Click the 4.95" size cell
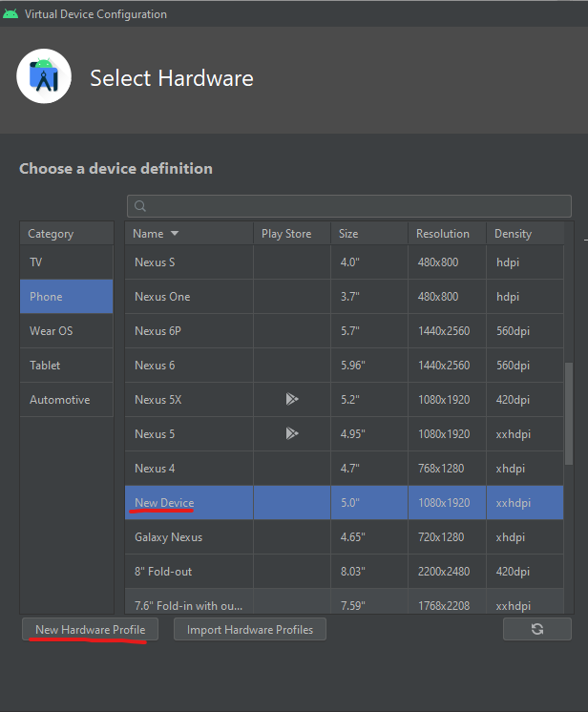Image resolution: width=588 pixels, height=712 pixels. pyautogui.click(x=369, y=433)
